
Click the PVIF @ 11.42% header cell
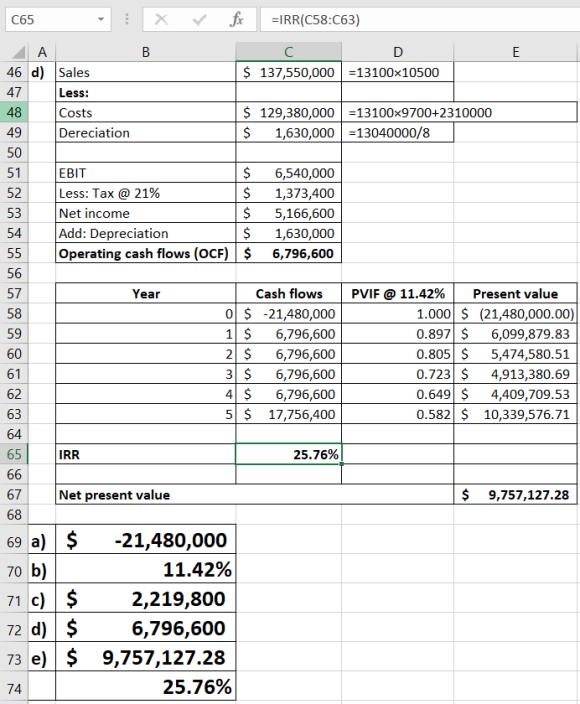(398, 294)
